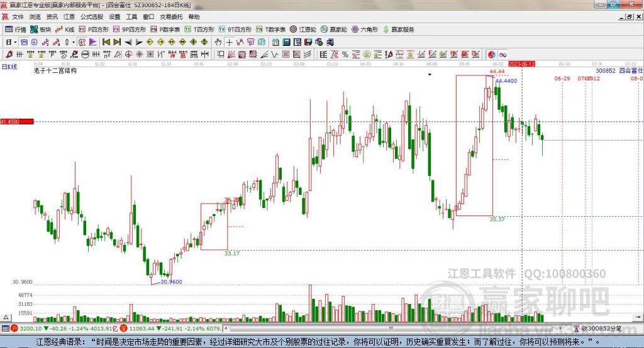Click the 日K线 label
Screen dimensions: 644x348
coord(9,67)
